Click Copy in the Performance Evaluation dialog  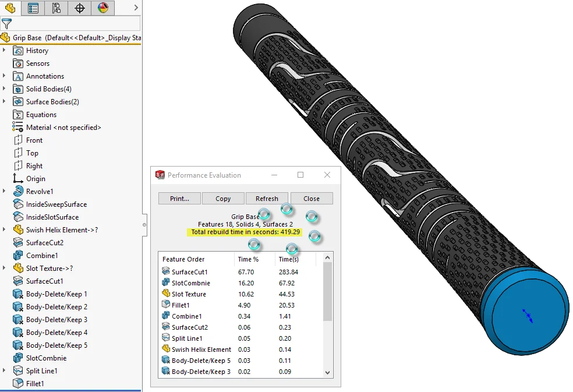point(223,198)
